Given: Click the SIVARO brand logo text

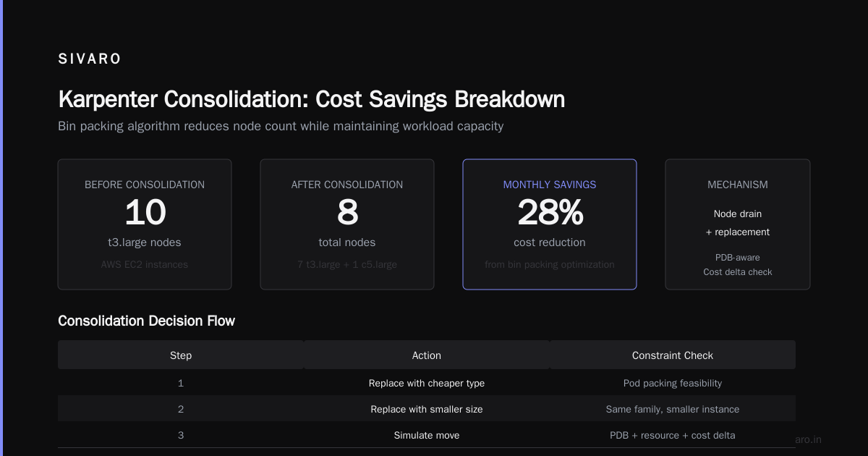Looking at the screenshot, I should click(x=90, y=59).
